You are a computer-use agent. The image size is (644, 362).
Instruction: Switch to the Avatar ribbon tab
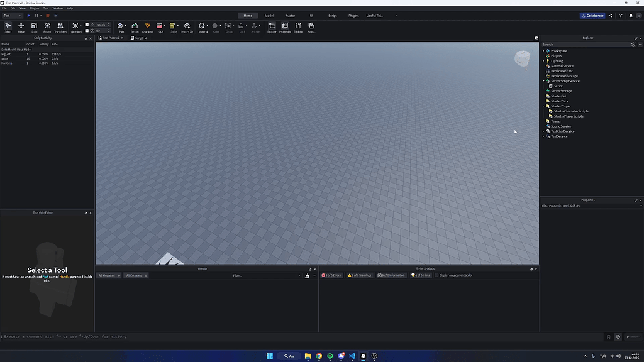[290, 15]
